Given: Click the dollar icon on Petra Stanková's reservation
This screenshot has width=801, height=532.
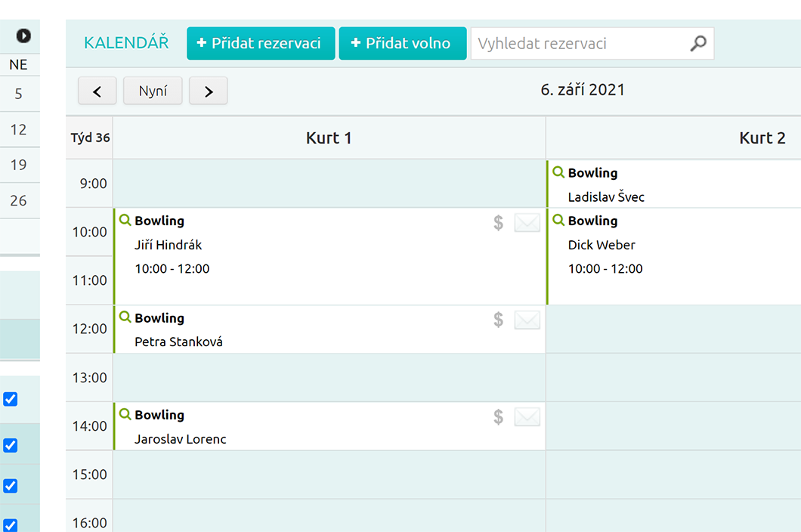Looking at the screenshot, I should (498, 320).
